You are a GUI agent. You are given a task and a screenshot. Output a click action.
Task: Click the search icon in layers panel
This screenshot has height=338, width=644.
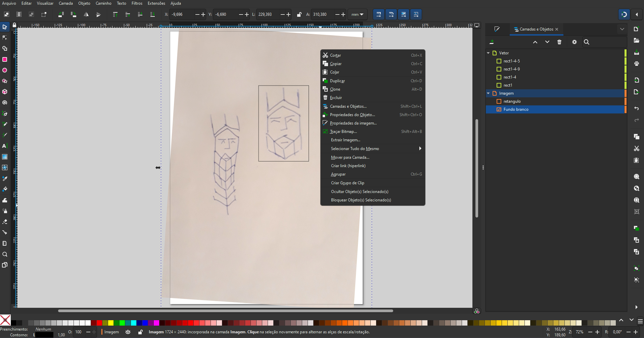(587, 42)
